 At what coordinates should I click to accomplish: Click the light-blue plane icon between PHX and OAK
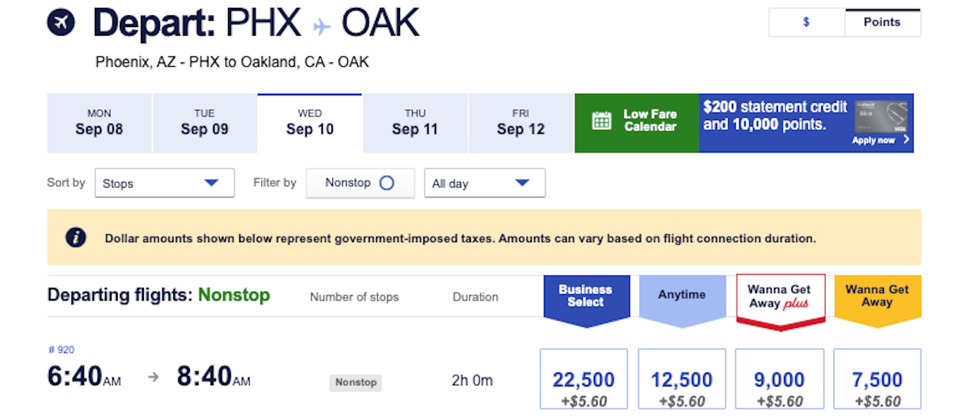321,26
